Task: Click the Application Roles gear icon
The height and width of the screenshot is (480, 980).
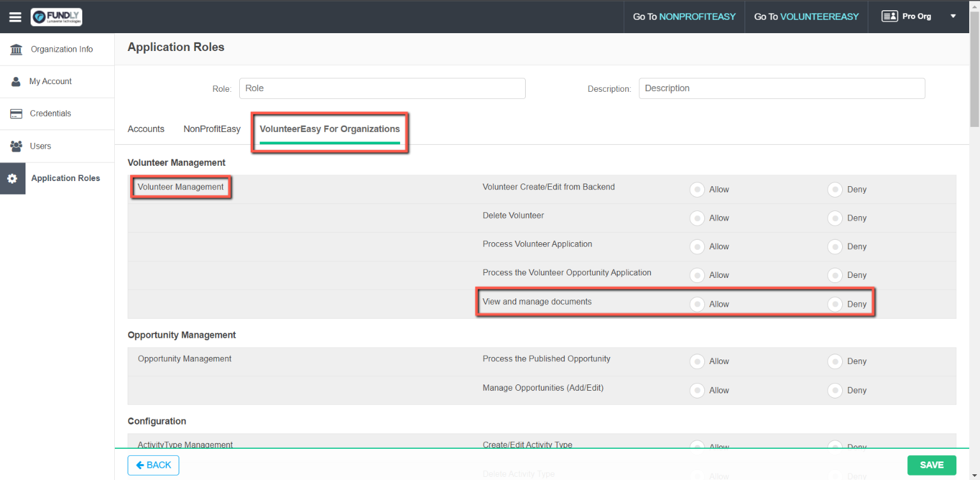Action: pos(12,178)
